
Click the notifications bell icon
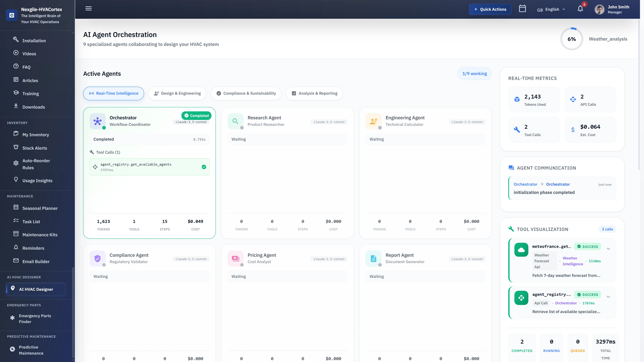580,8
